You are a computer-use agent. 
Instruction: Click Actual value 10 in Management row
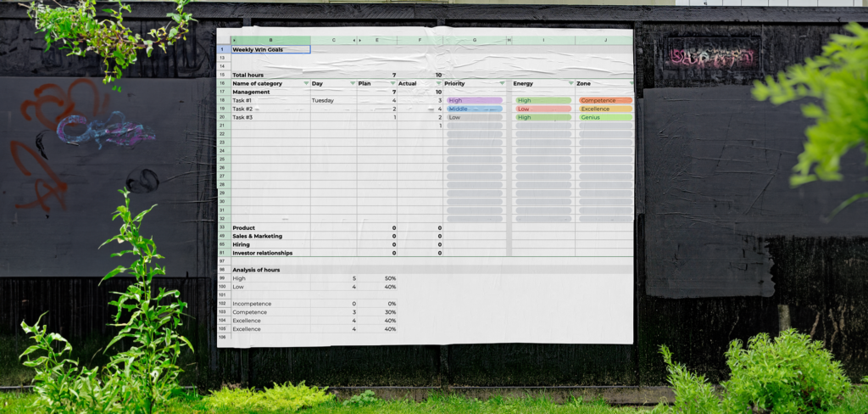[420, 92]
